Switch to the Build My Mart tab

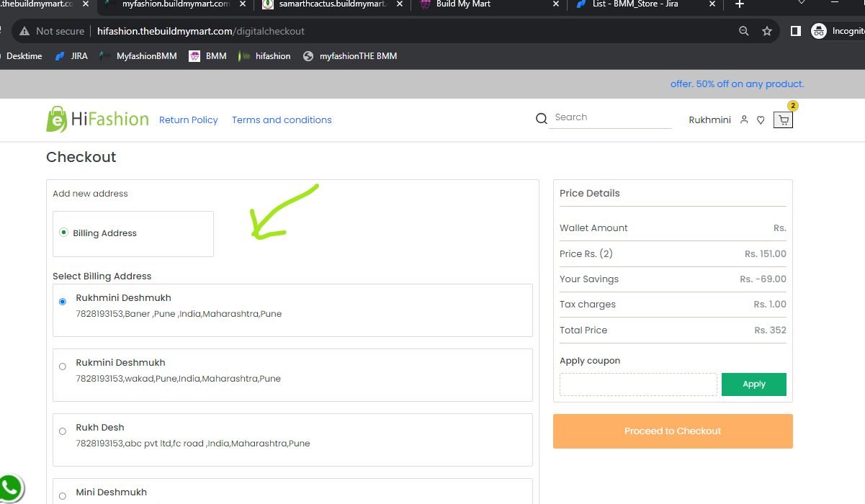click(x=490, y=4)
